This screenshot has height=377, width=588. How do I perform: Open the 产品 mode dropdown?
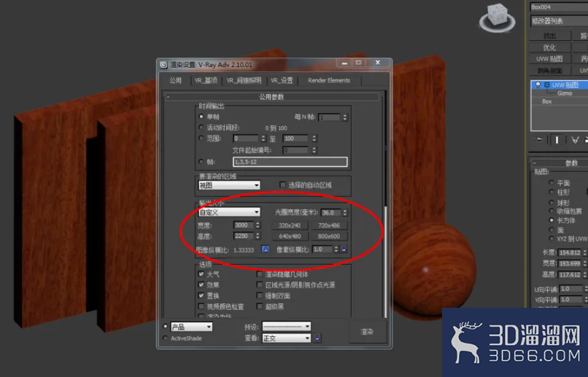pyautogui.click(x=192, y=327)
